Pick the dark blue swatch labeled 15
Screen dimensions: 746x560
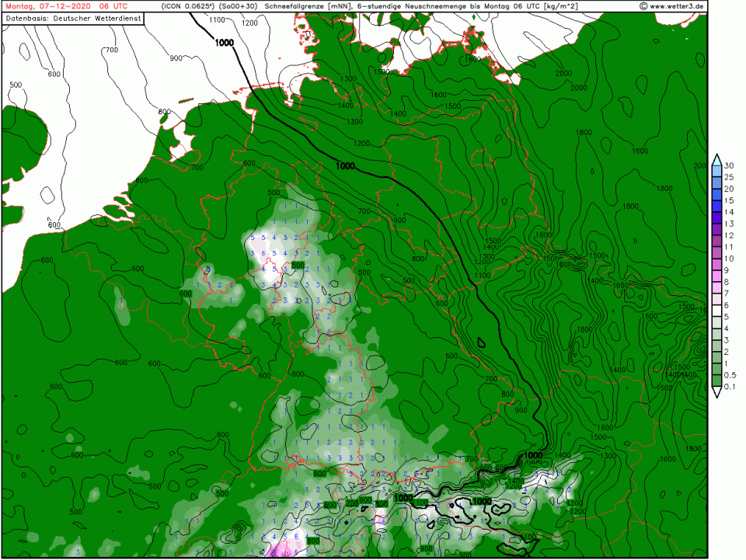pyautogui.click(x=716, y=206)
